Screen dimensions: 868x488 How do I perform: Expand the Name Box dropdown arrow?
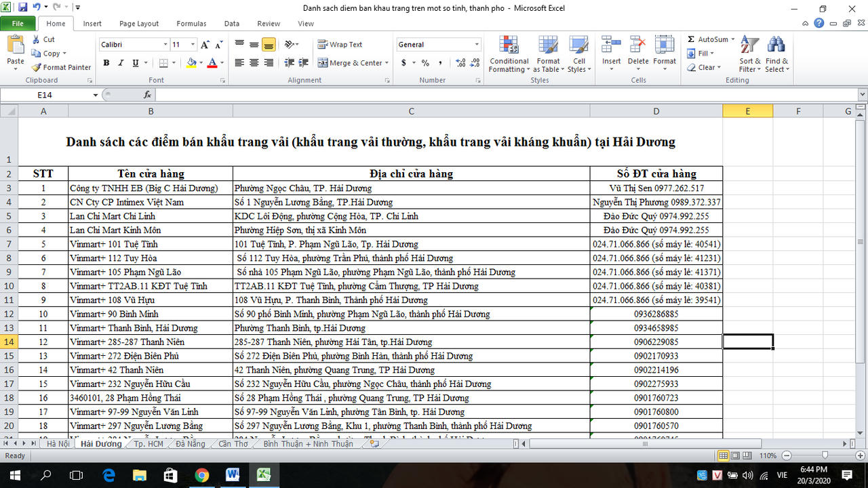point(96,95)
